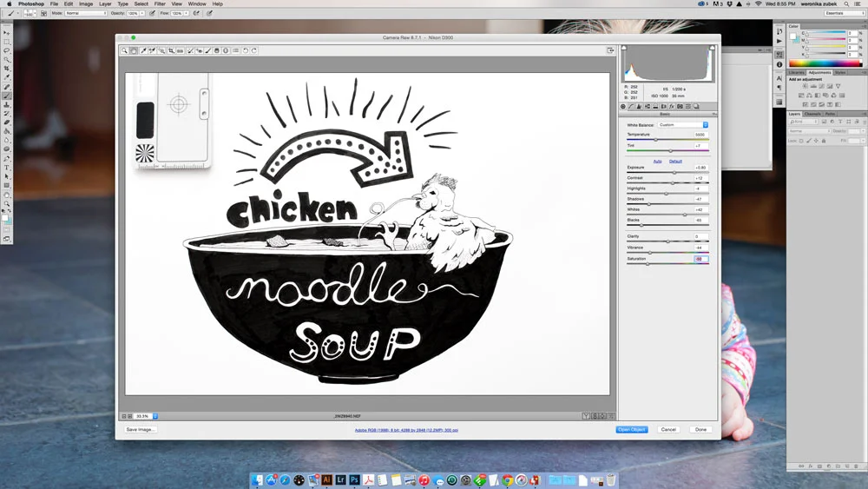868x489 pixels.
Task: Toggle lock transparent pixels in Layers panel
Action: [801, 141]
